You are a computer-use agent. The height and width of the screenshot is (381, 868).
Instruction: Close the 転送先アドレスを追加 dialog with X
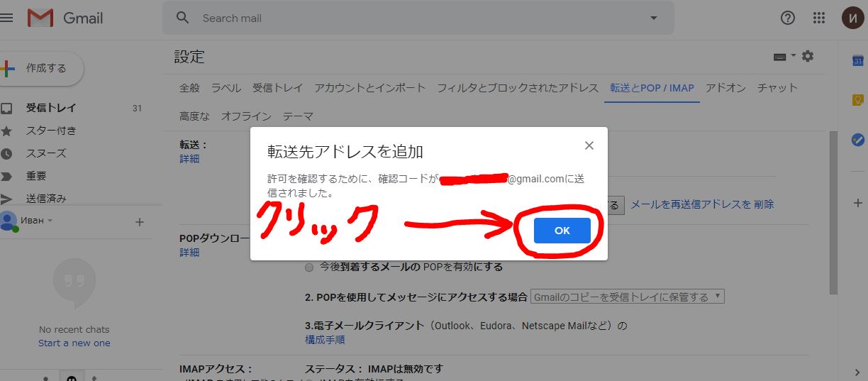pyautogui.click(x=589, y=145)
